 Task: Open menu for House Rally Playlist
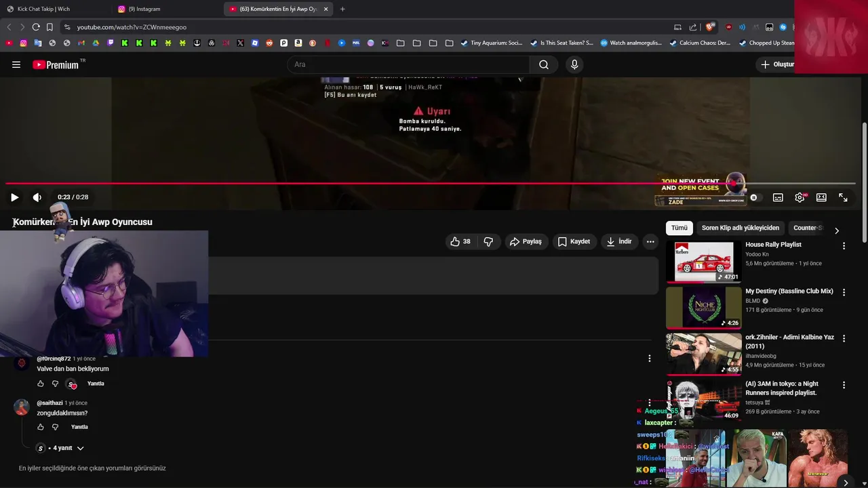(844, 246)
